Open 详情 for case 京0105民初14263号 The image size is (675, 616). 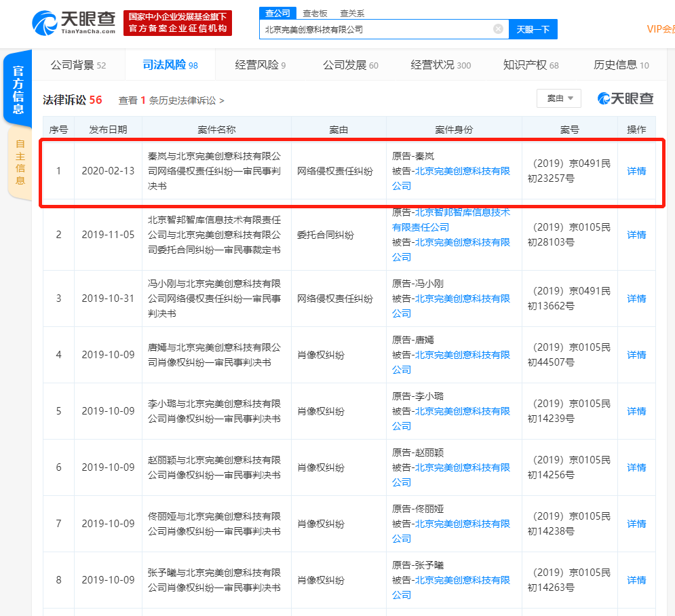(x=636, y=580)
